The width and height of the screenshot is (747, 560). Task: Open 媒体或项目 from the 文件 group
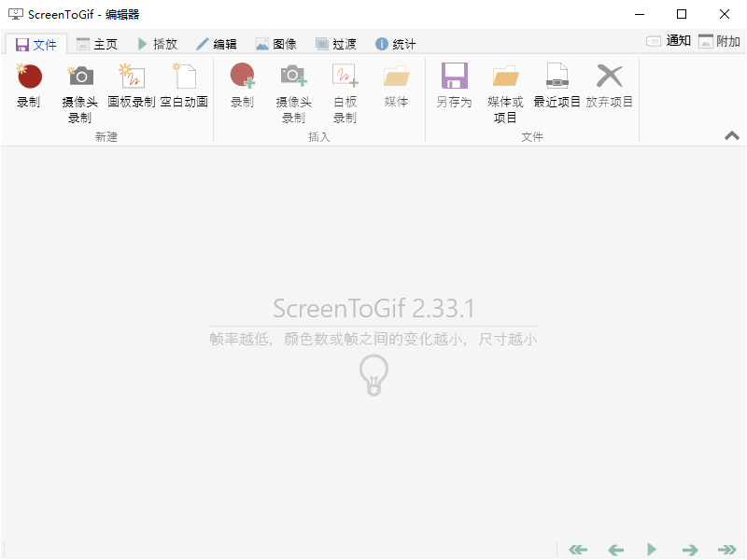click(x=505, y=77)
